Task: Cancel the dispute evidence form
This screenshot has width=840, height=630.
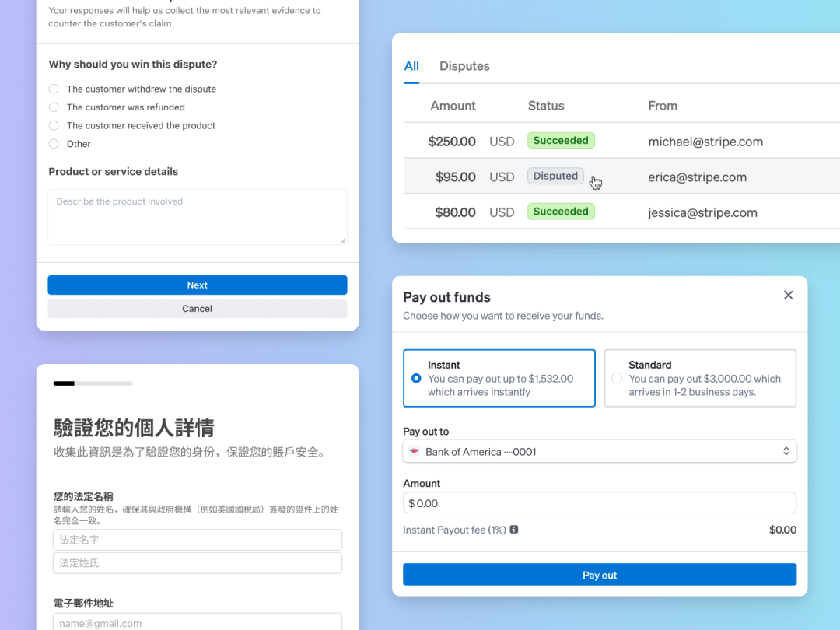Action: coord(197,309)
